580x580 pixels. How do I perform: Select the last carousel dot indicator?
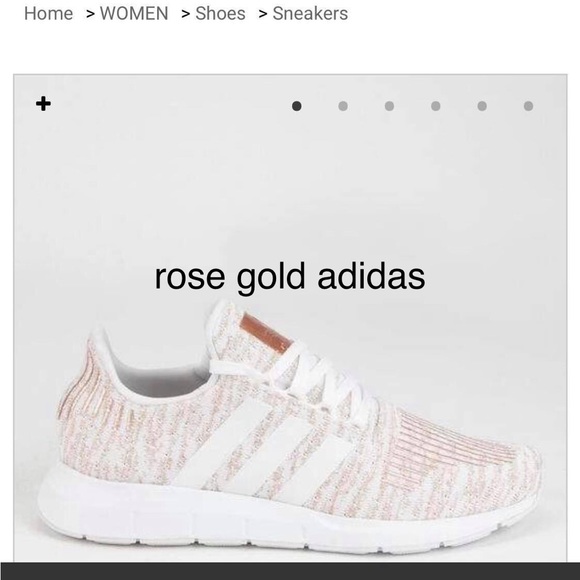click(x=528, y=106)
